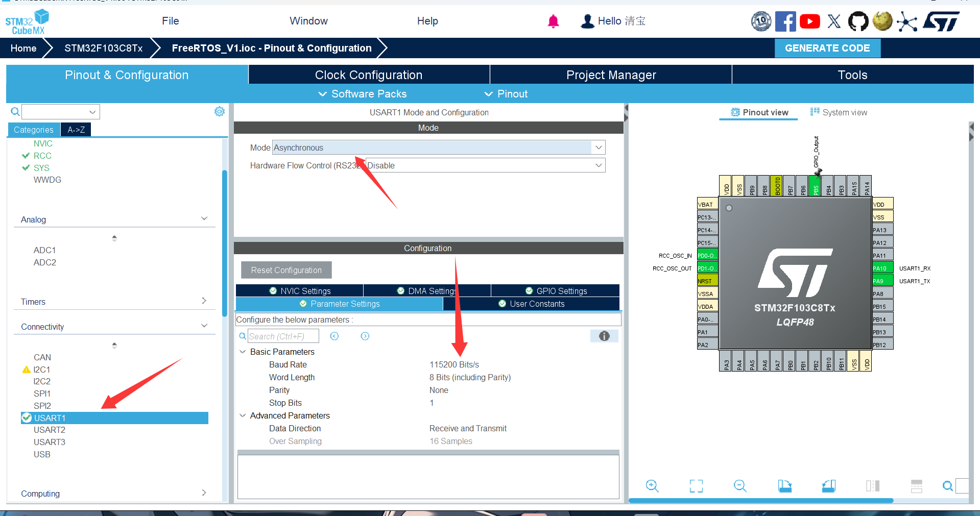Expand the Timers category
The width and height of the screenshot is (980, 516).
pyautogui.click(x=204, y=301)
